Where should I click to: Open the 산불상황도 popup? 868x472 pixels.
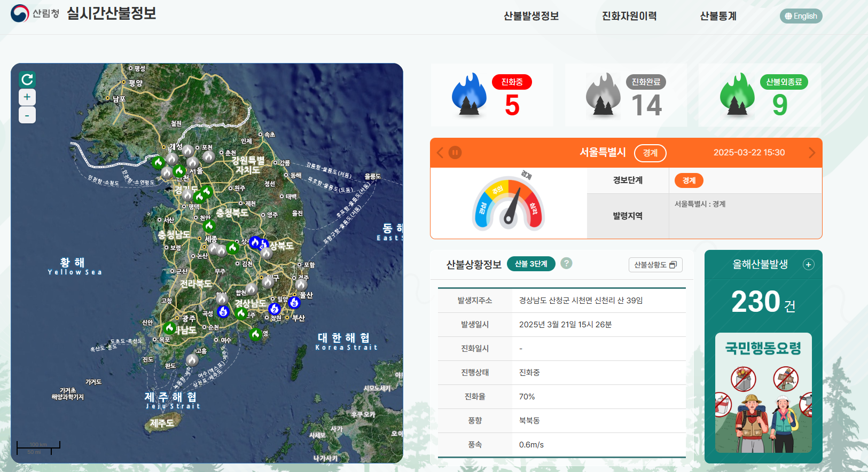[655, 265]
